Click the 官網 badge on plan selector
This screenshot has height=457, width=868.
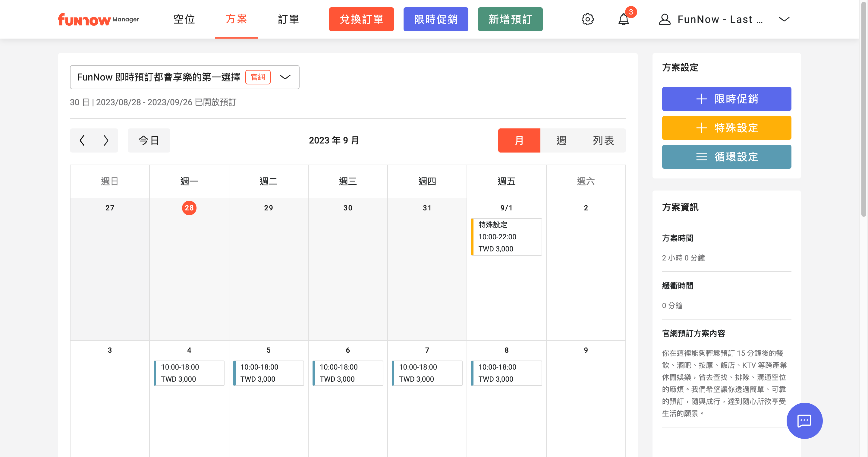(258, 77)
